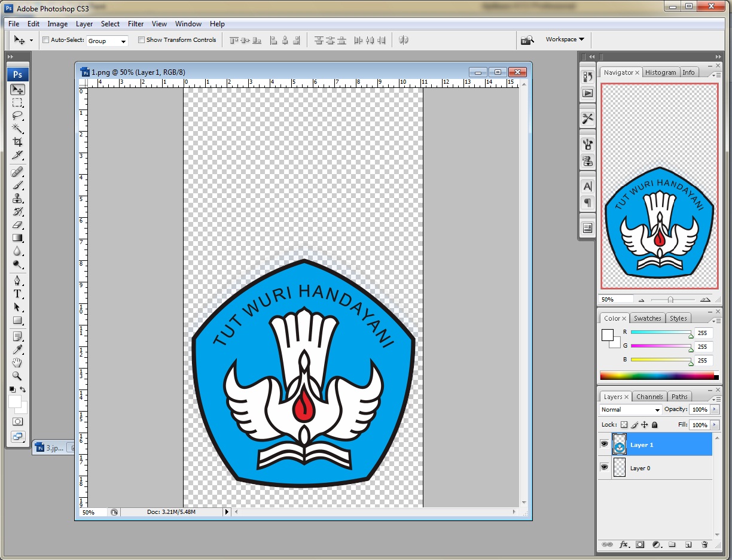Screen dimensions: 732x560
Task: Switch to the Histogram tab
Action: (661, 72)
